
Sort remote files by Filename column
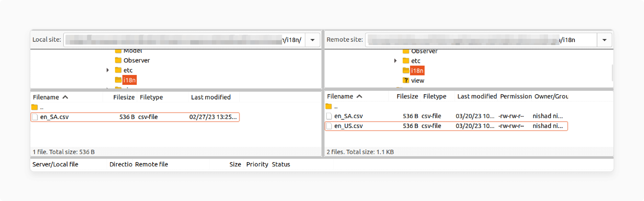(357, 97)
